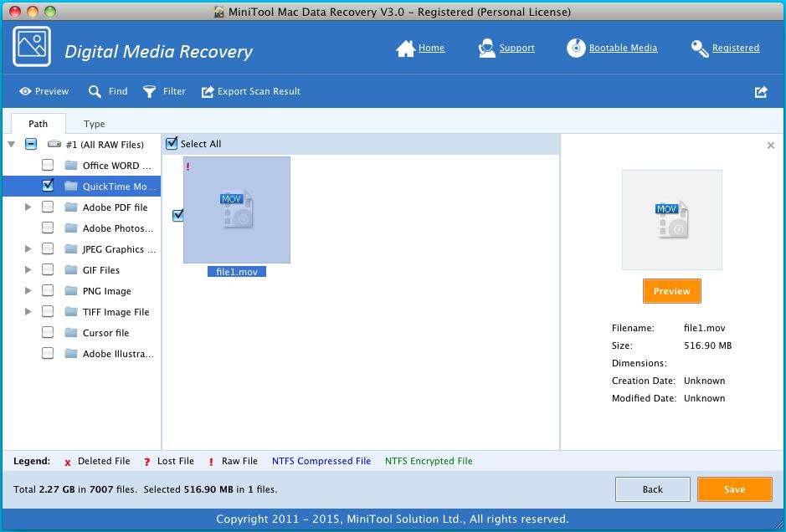Expand the TIFF Image File folder
The width and height of the screenshot is (786, 532).
tap(28, 311)
